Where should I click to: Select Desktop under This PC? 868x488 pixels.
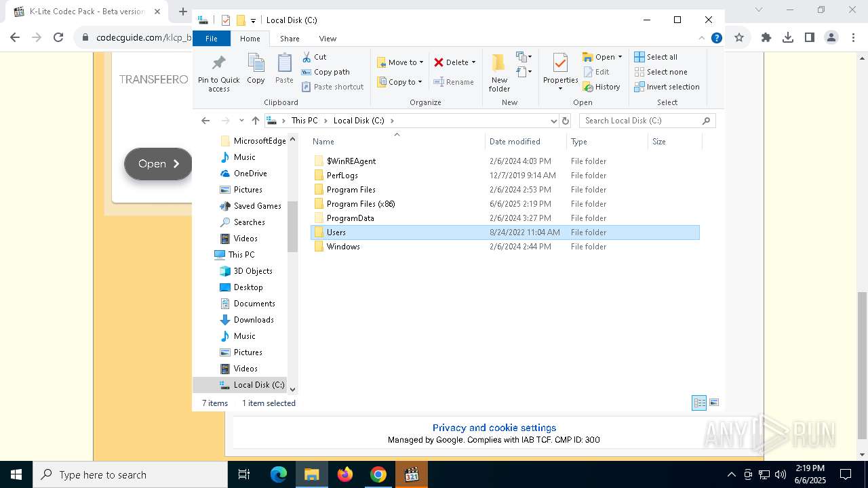point(248,287)
